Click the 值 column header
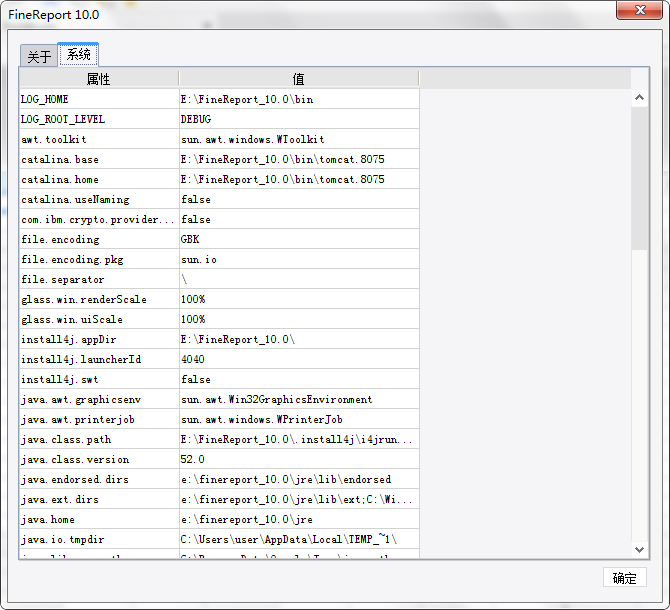The width and height of the screenshot is (670, 610). [x=299, y=79]
